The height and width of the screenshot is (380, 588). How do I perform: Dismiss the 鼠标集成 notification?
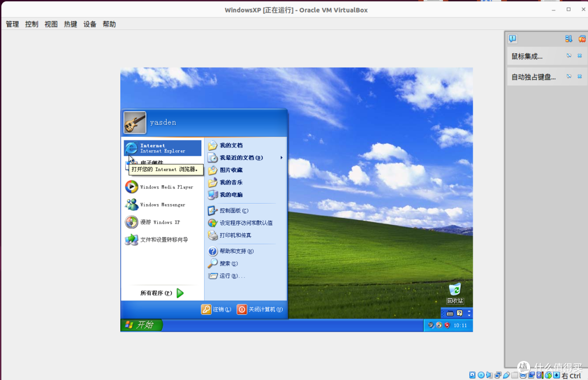[x=580, y=56]
